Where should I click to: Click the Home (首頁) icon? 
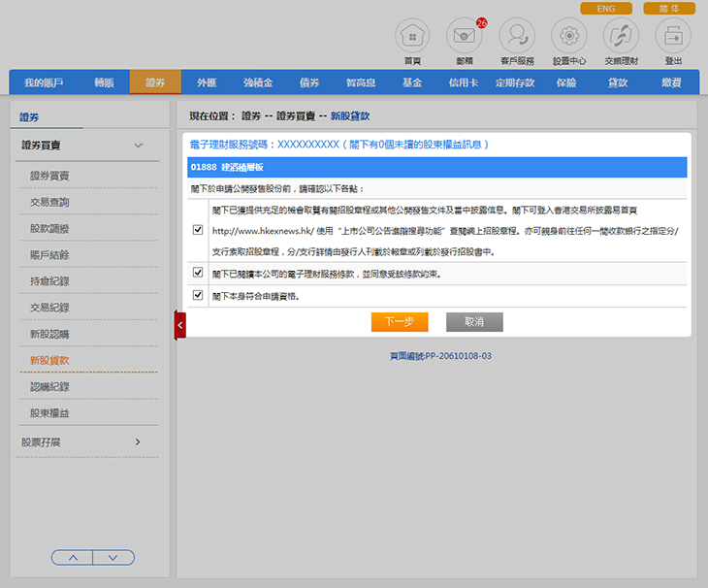click(x=412, y=36)
